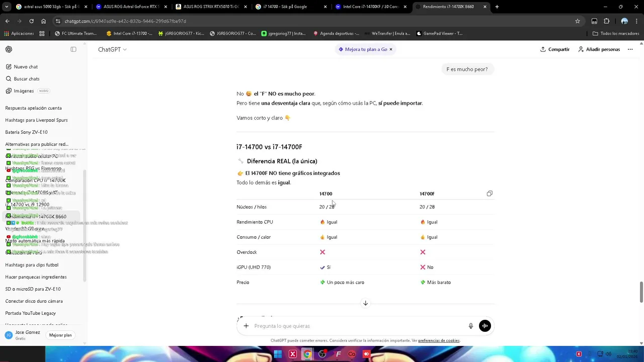Click the Mejorar plan button
This screenshot has height=362, width=644.
(x=60, y=335)
